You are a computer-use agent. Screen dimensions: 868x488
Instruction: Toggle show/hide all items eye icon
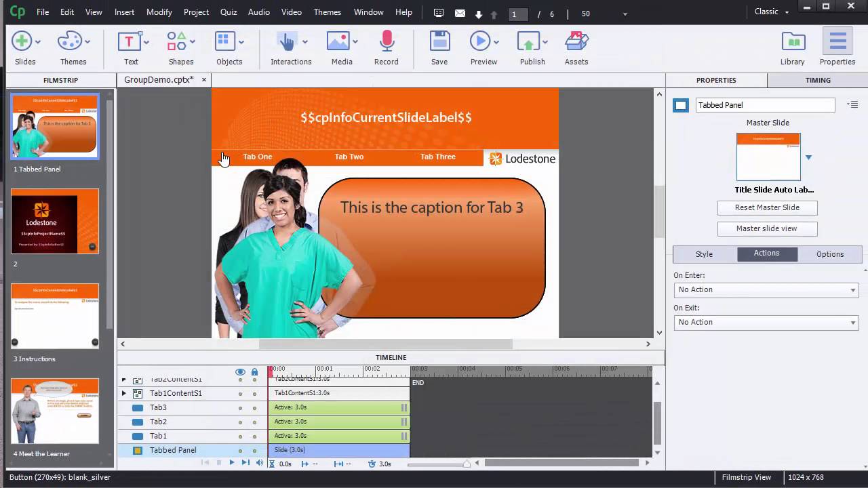240,372
